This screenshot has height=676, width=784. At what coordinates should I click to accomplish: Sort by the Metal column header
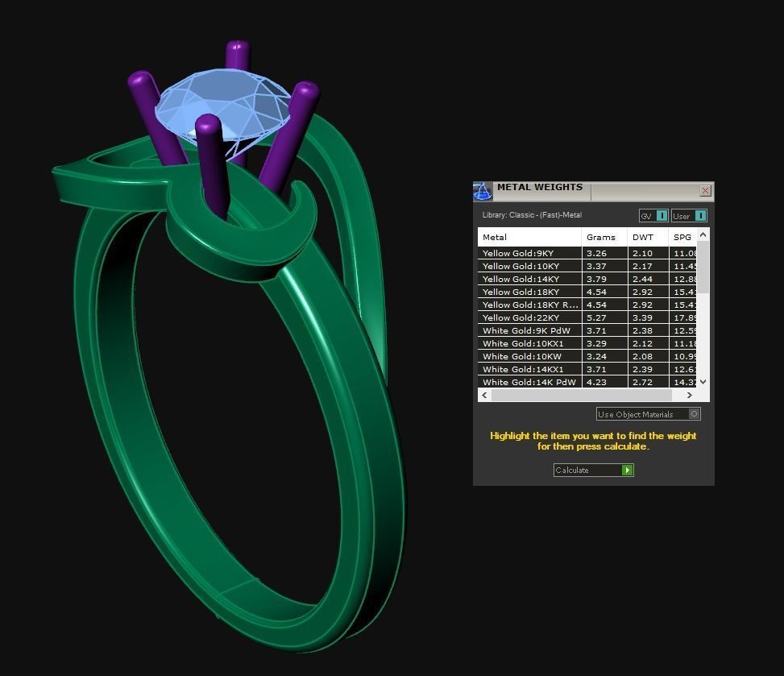[529, 237]
